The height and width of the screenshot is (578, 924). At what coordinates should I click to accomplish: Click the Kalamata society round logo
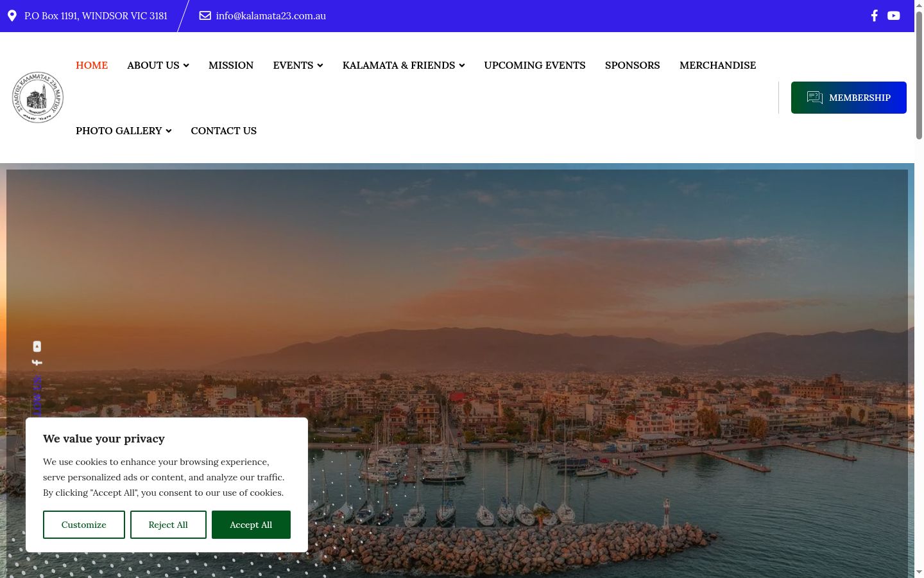coord(38,98)
